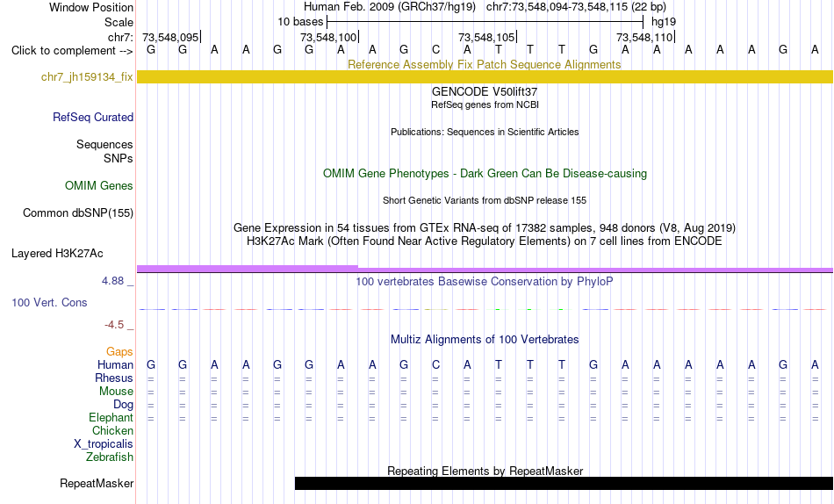Click 'Repeating Elements by RepeatMasker' title
The height and width of the screenshot is (504, 834).
pos(485,471)
